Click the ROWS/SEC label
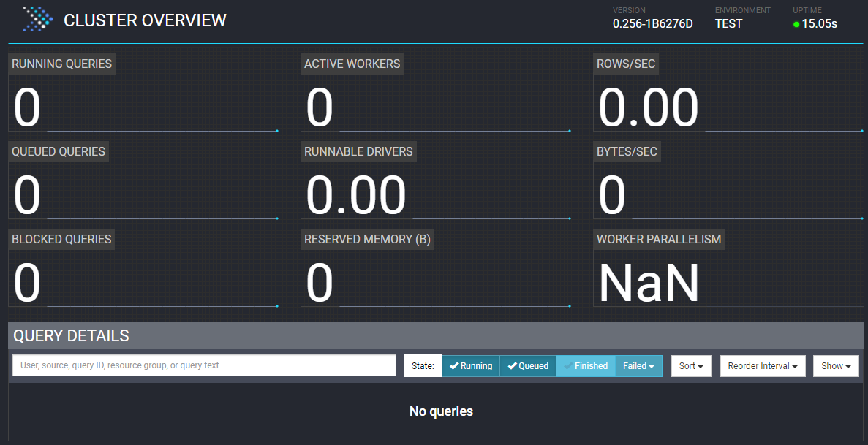 click(626, 64)
